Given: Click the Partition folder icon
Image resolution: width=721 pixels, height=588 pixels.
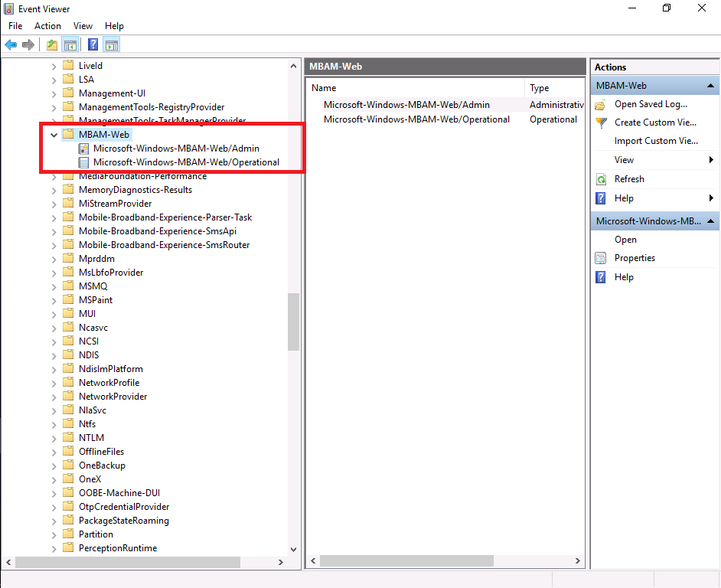Looking at the screenshot, I should tap(68, 533).
